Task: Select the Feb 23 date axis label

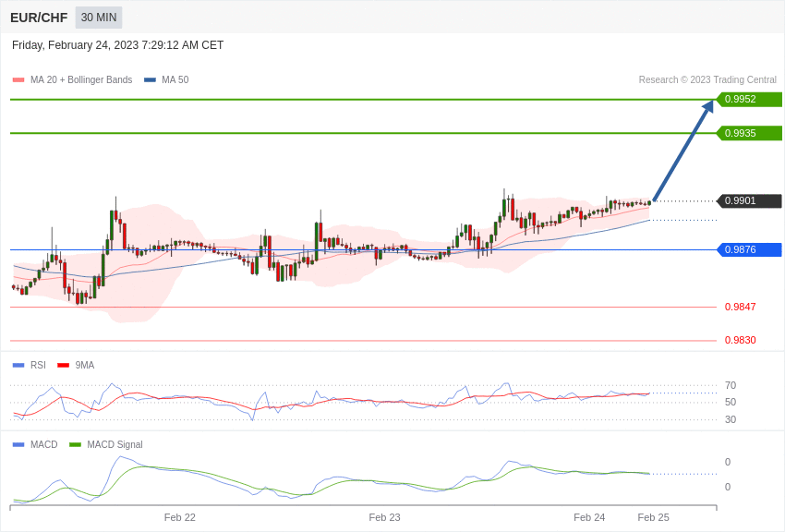Action: point(385,517)
